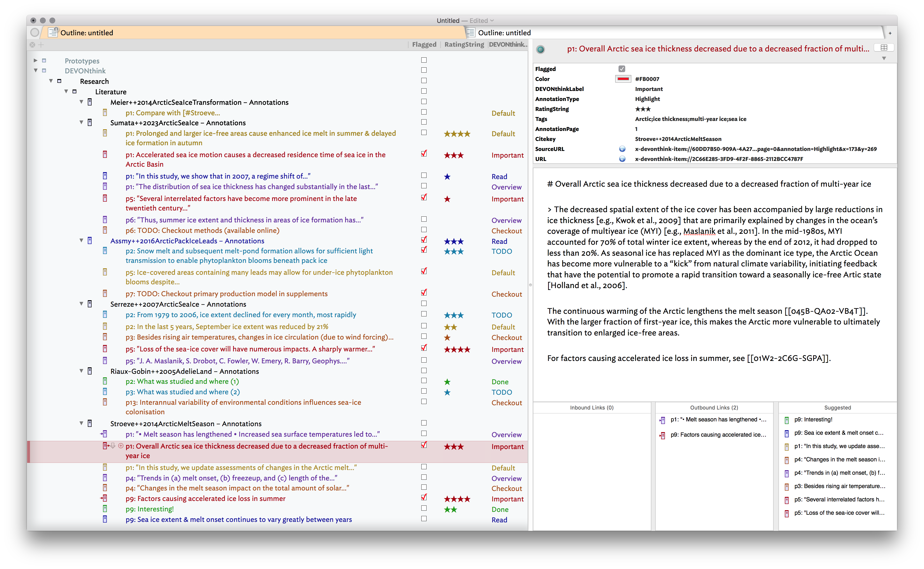Image resolution: width=924 pixels, height=569 pixels.
Task: Open outbound link 'p9: Factors causing accelerated ice'
Action: tap(718, 435)
